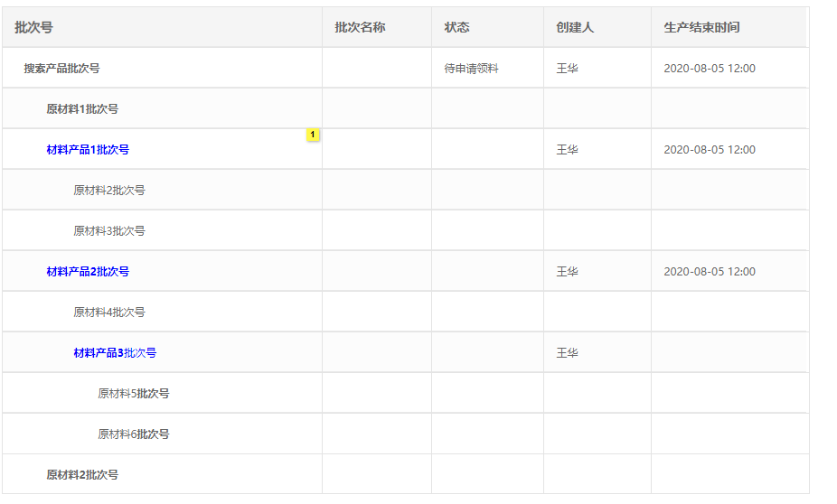Open the 材料产品2批次号 link

click(88, 272)
